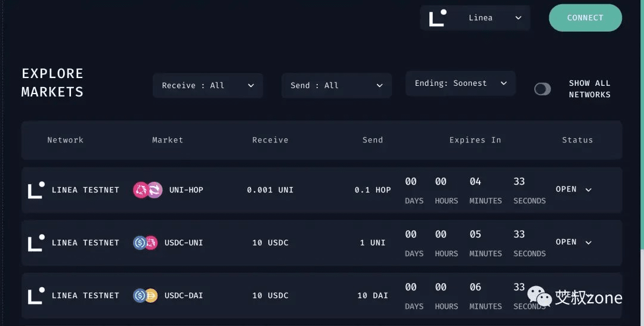This screenshot has width=644, height=326.
Task: Click the Linea logo in UNI-HOP row
Action: click(36, 190)
